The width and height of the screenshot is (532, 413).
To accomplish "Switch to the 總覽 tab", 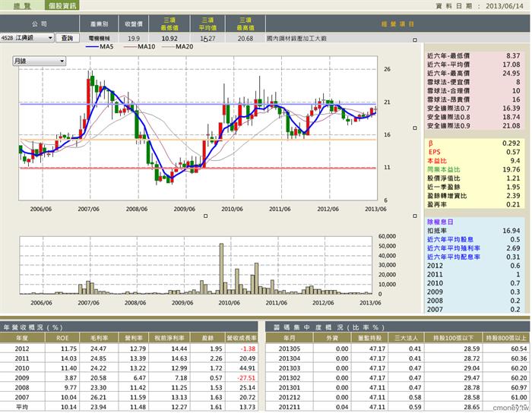I will click(22, 5).
